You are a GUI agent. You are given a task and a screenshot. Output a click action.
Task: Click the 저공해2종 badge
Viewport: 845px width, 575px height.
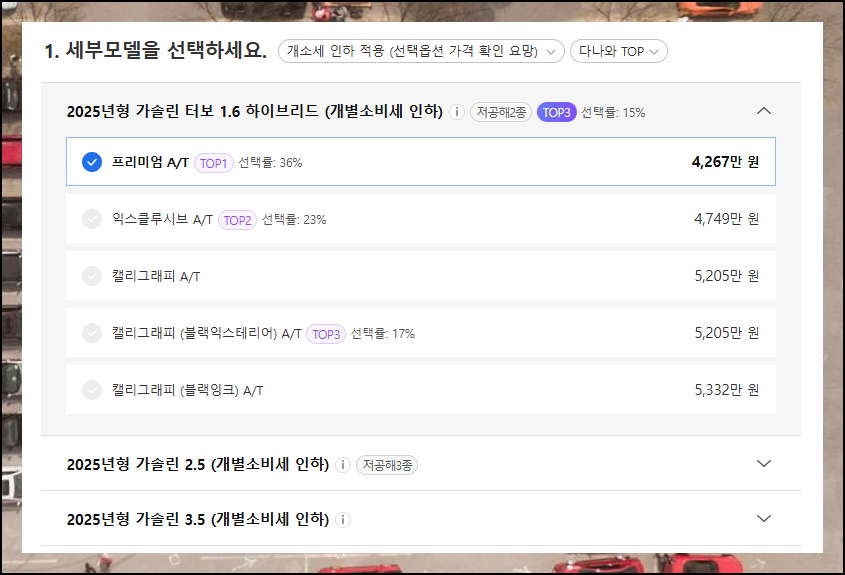[501, 112]
